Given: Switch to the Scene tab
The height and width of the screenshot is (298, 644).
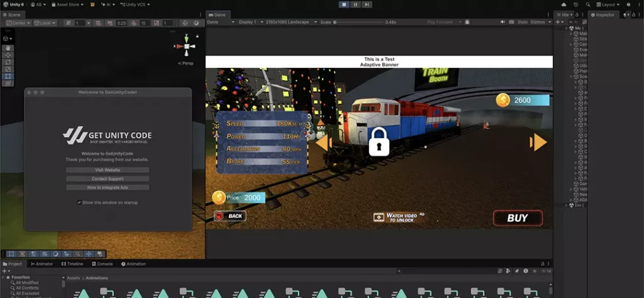Looking at the screenshot, I should (11, 15).
